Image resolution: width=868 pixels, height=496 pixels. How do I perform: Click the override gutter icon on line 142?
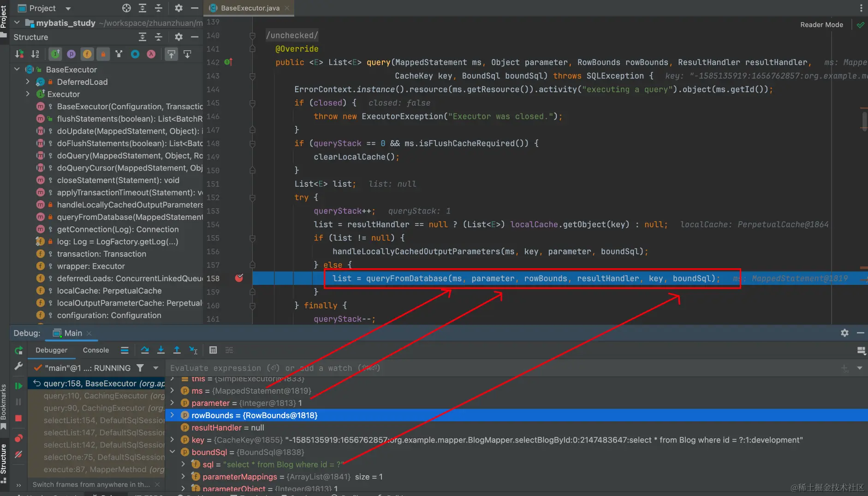tap(228, 62)
